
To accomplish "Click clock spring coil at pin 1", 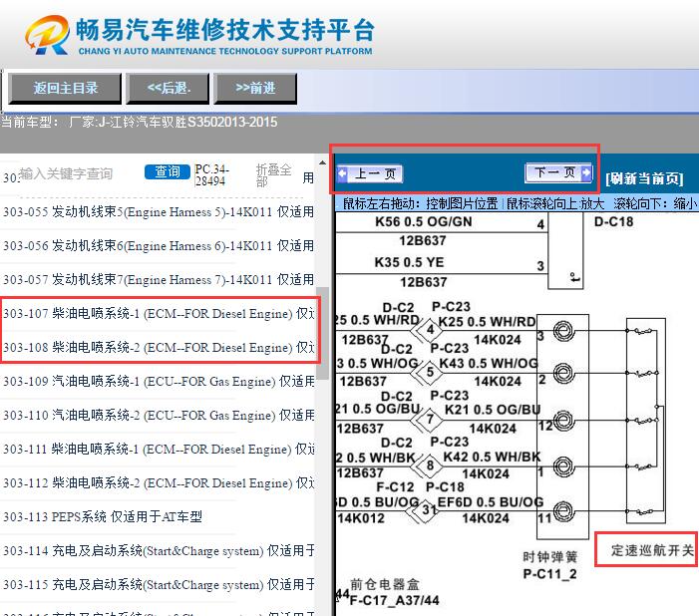I will click(563, 466).
